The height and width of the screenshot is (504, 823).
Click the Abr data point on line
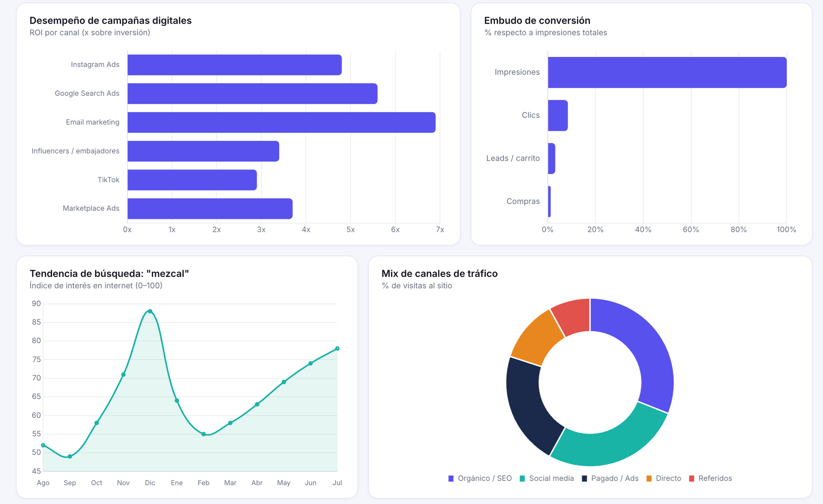tap(257, 404)
